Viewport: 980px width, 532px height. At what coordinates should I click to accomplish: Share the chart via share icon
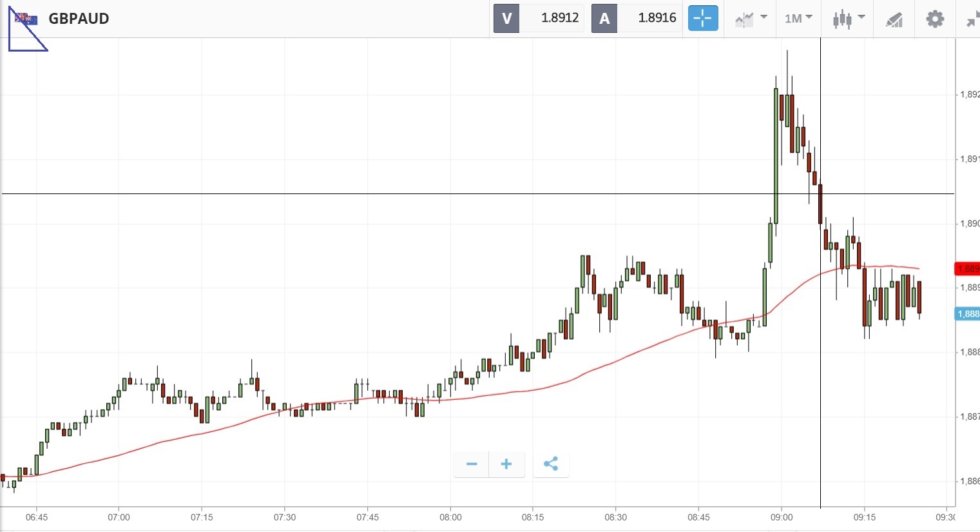(x=551, y=464)
